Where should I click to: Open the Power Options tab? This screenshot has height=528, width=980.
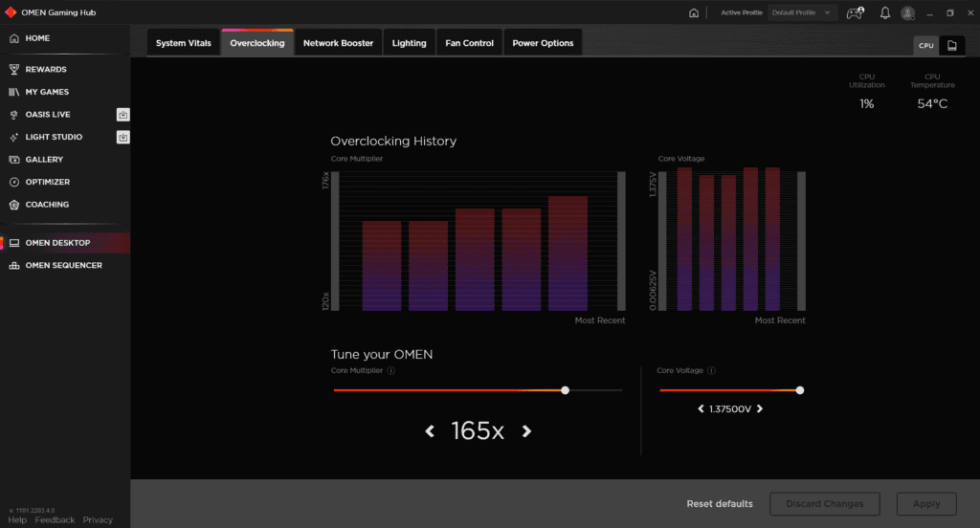coord(543,43)
